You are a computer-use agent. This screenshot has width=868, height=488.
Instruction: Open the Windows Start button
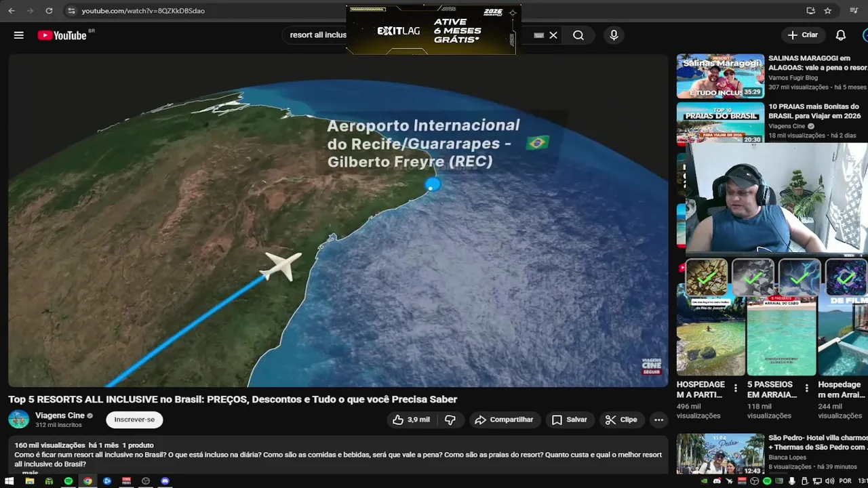click(x=9, y=481)
